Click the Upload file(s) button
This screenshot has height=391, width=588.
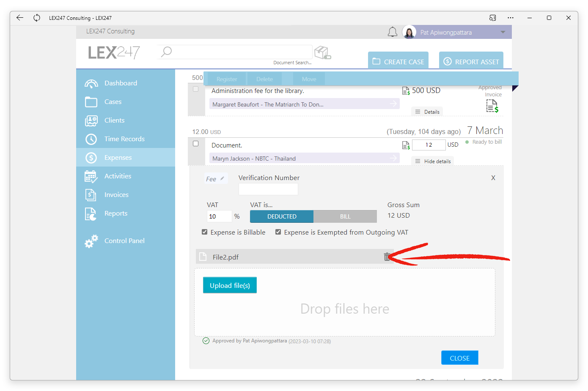(230, 285)
